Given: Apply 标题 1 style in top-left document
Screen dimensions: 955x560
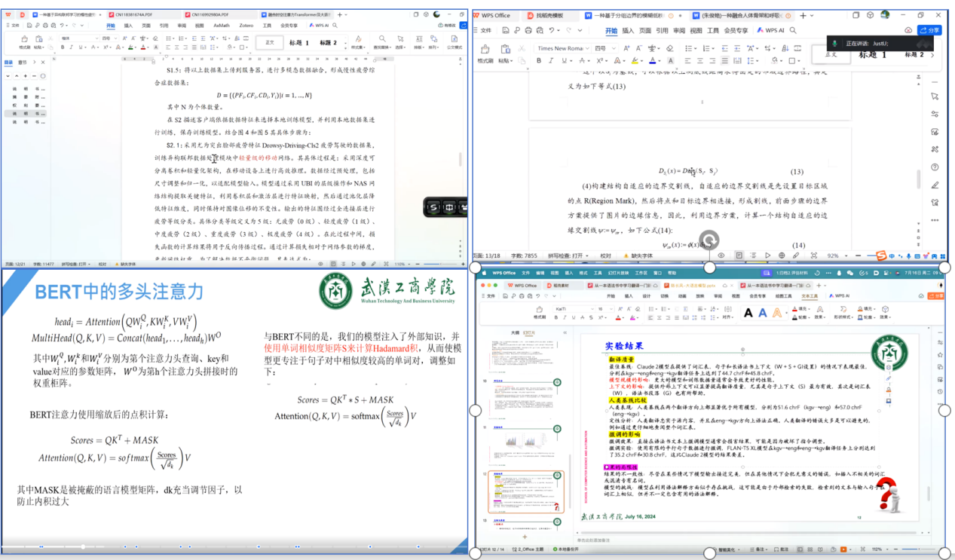Looking at the screenshot, I should (x=298, y=43).
